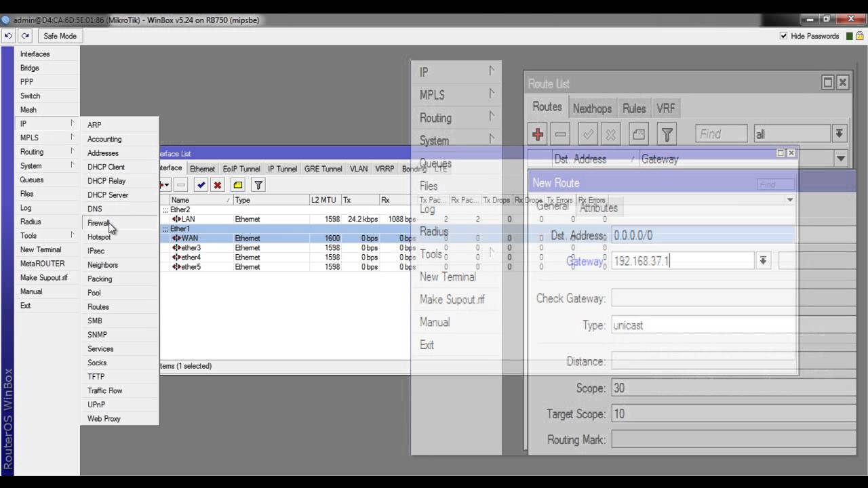Click comment icon in Route List toolbar

point(639,134)
